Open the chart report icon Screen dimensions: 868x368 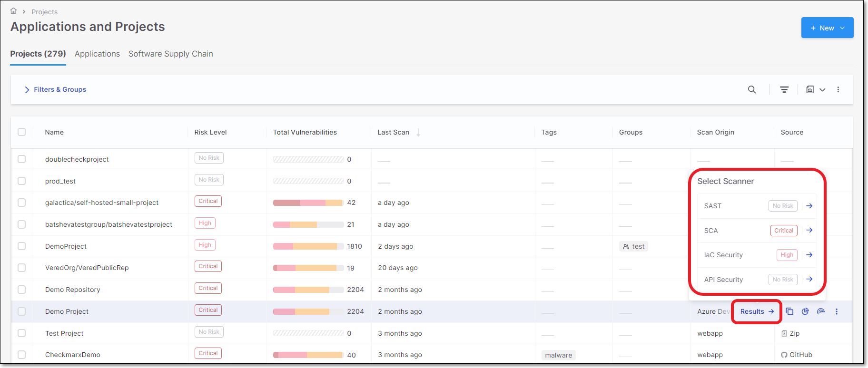click(x=810, y=89)
